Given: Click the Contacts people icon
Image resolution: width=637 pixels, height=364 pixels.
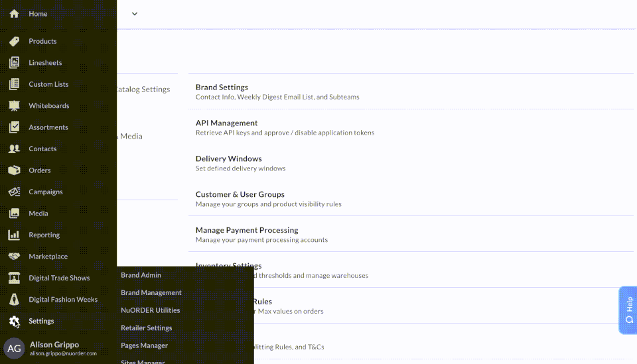Looking at the screenshot, I should pos(14,149).
